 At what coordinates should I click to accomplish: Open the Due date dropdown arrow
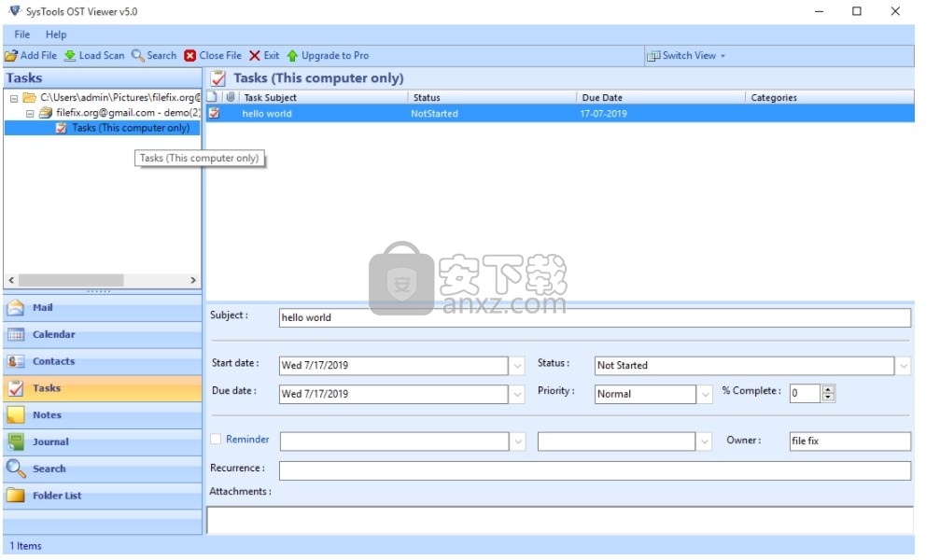pyautogui.click(x=517, y=395)
